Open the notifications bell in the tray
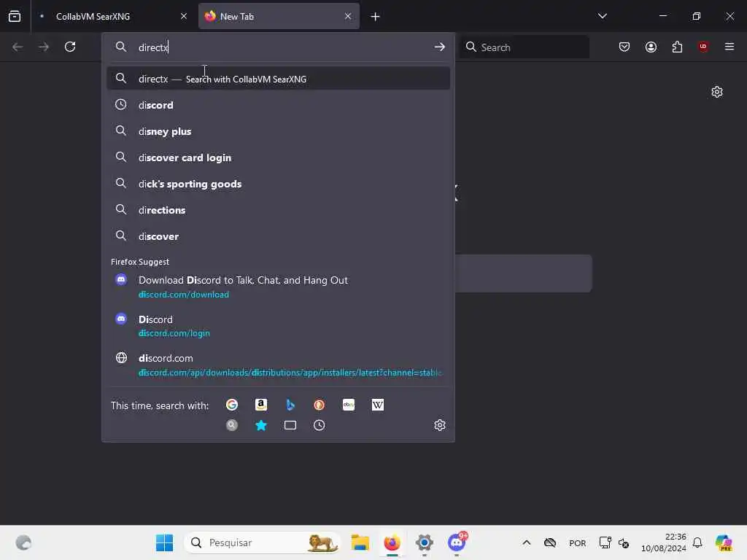 pyautogui.click(x=697, y=542)
